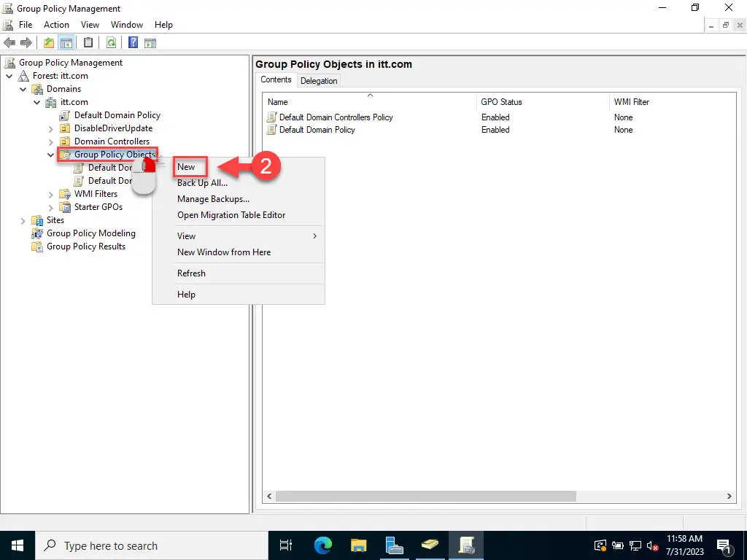Image resolution: width=747 pixels, height=560 pixels.
Task: Sort by the WMI Filter column header
Action: click(672, 102)
